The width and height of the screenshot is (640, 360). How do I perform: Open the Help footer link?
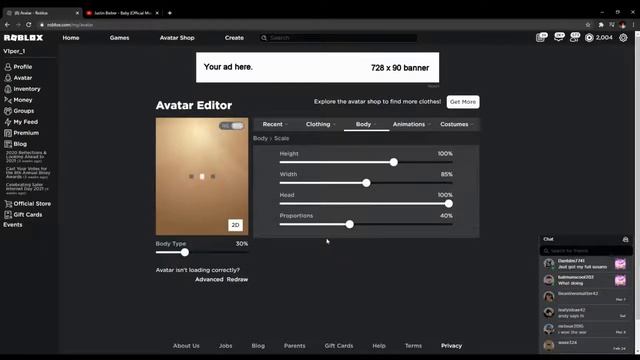pos(379,345)
